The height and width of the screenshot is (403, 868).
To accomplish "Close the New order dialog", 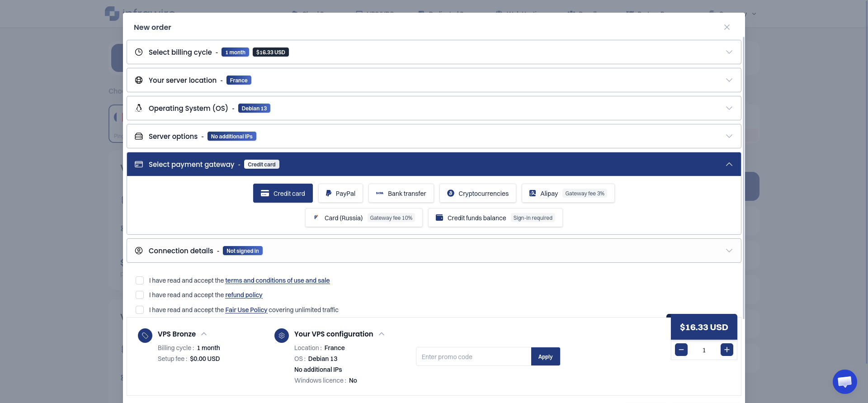I will (727, 27).
